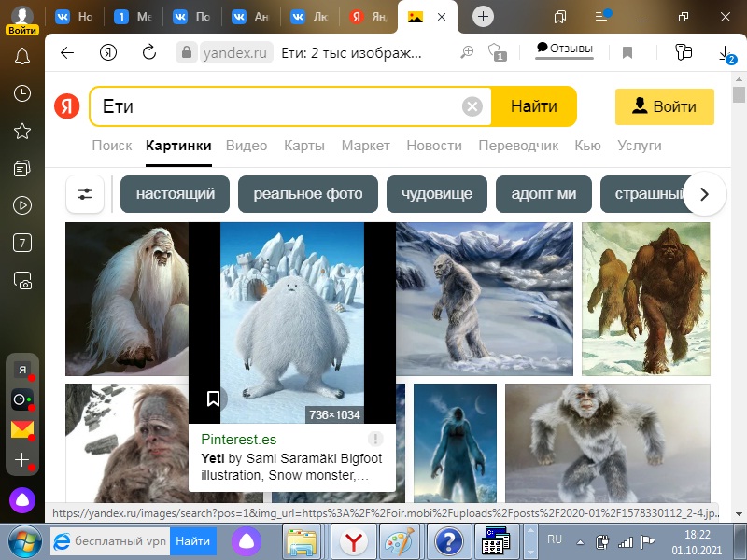Open the extensions icon in the toolbar

(684, 52)
